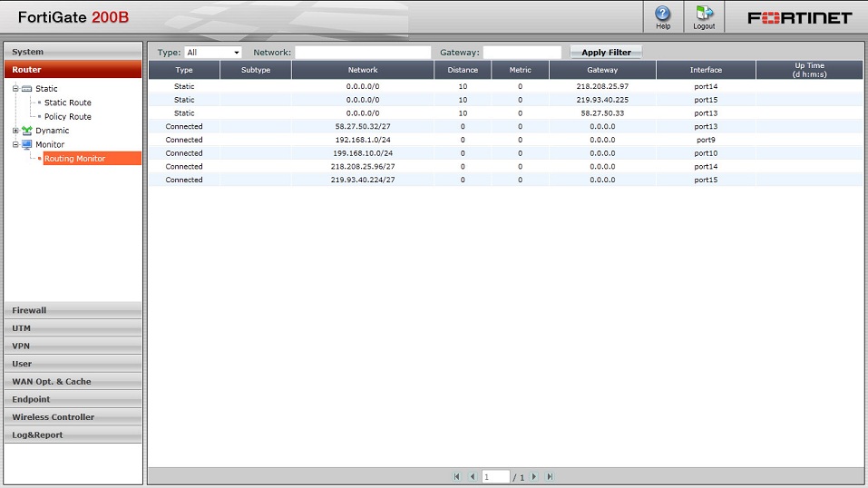Go to last page arrow icon
This screenshot has width=868, height=488.
pos(550,476)
